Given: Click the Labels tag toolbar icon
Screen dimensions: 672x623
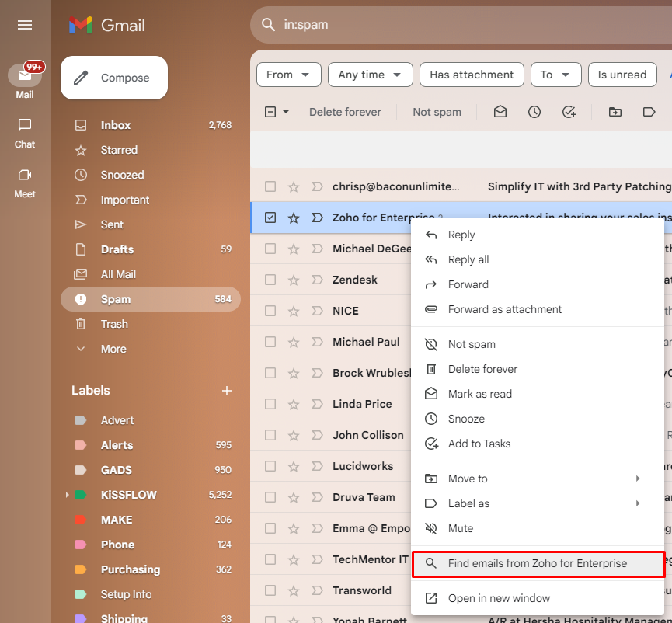Looking at the screenshot, I should coord(649,112).
